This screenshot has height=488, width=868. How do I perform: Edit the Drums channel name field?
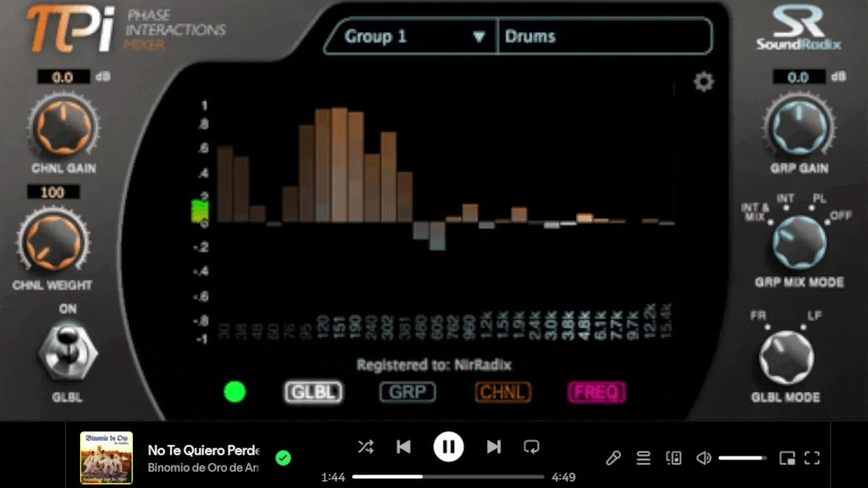coord(606,37)
